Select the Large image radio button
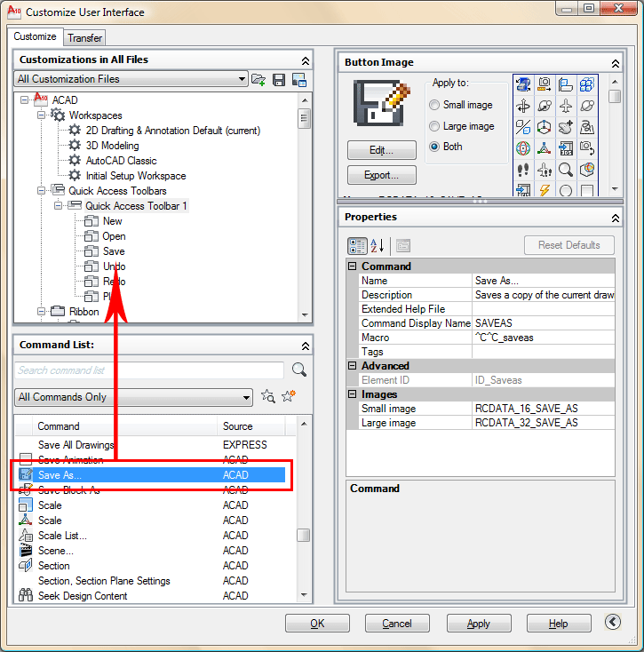Viewport: 644px width, 652px height. [434, 126]
